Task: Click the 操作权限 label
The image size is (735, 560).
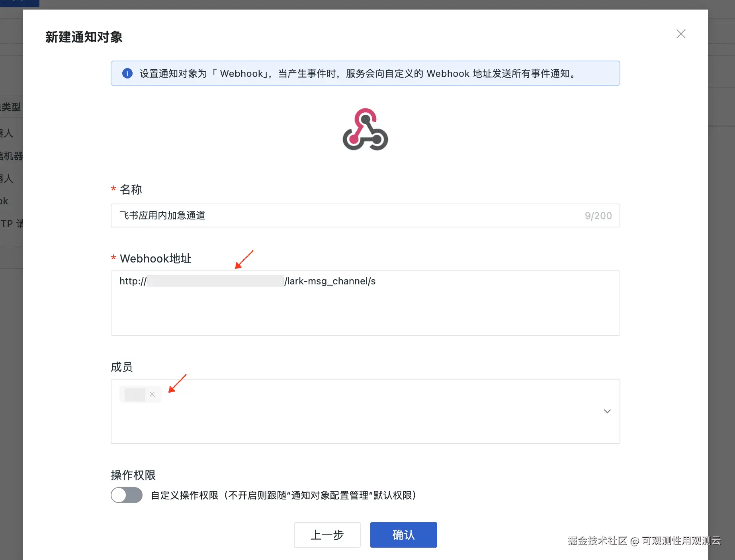Action: click(133, 475)
